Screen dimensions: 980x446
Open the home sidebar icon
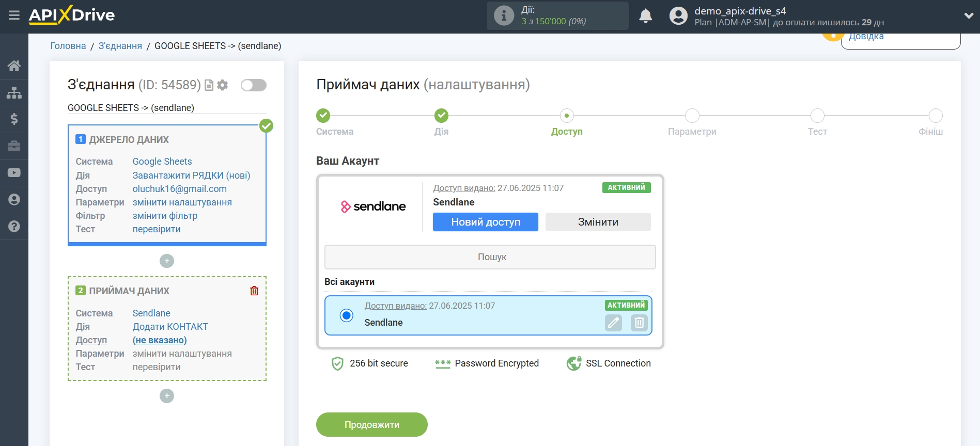pos(14,66)
